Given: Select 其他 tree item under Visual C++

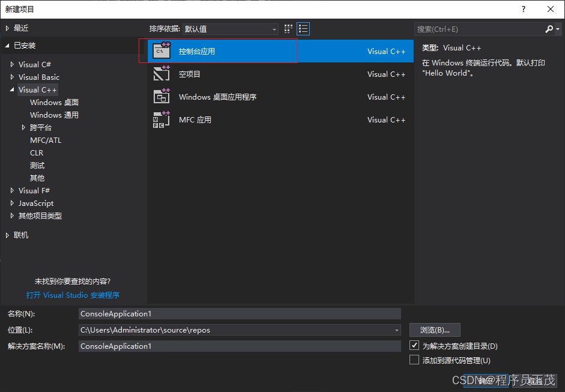Looking at the screenshot, I should (x=37, y=178).
